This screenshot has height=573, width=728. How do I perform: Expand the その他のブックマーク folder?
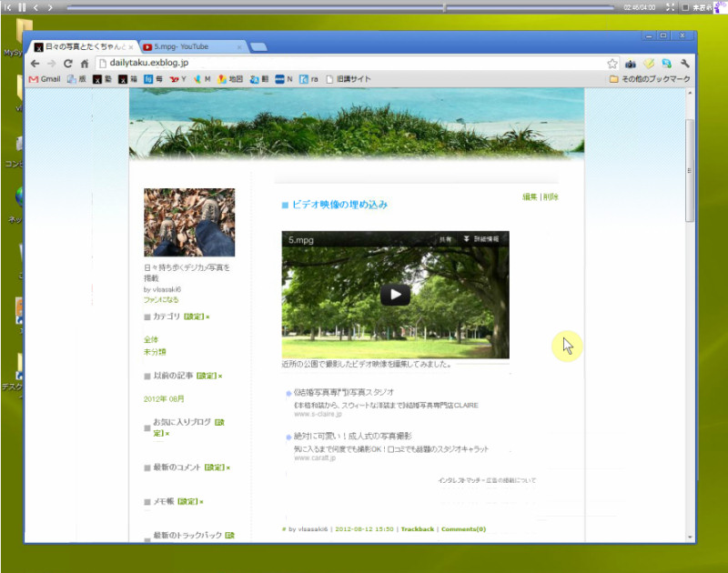(650, 79)
